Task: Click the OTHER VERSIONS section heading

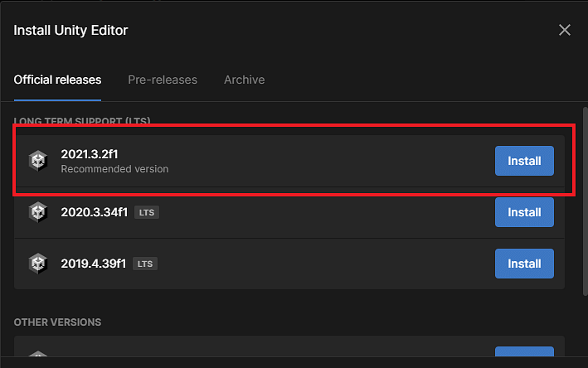Action: [57, 322]
